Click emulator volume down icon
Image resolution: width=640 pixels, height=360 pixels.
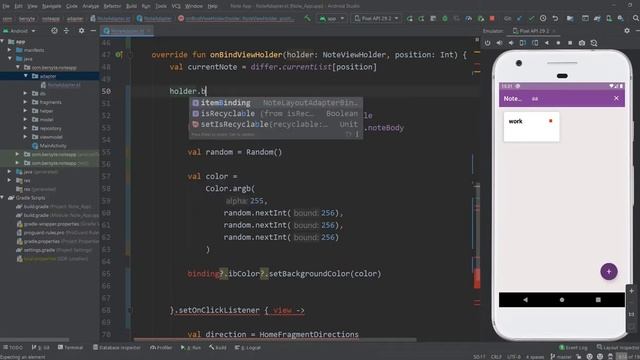coord(511,43)
